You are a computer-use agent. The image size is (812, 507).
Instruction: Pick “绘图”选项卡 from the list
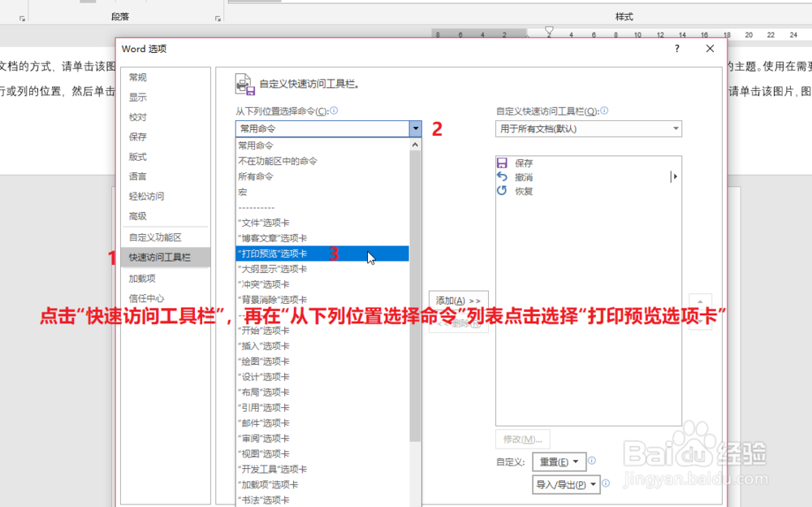322,362
